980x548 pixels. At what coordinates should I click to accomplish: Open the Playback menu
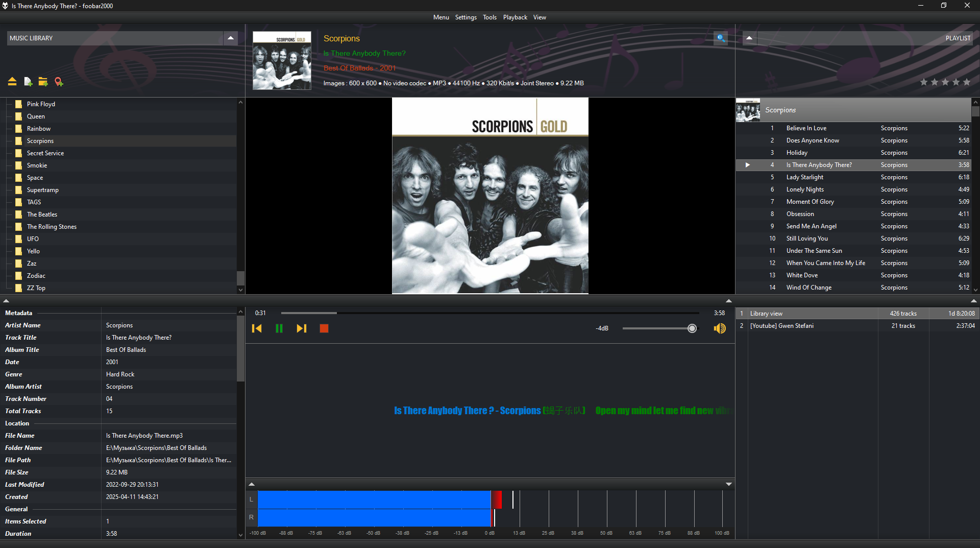tap(514, 17)
